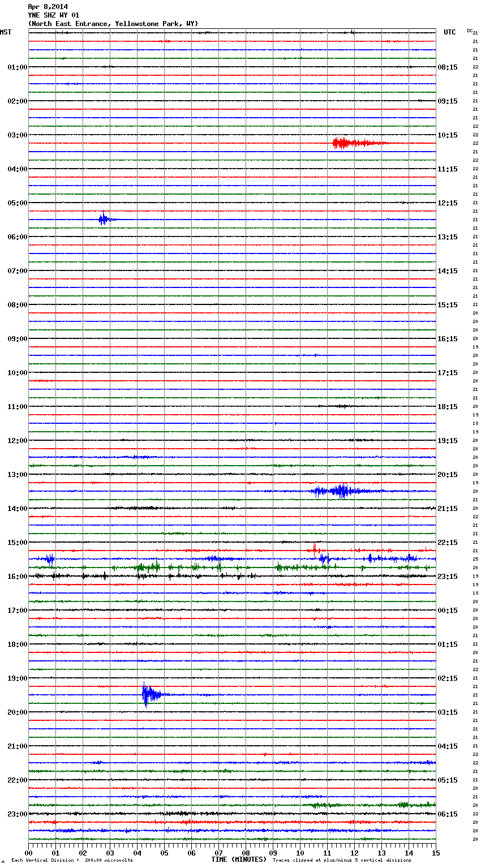Click the 20:15 UTC time label
Viewport: 481px width, 868px height.
[448, 475]
